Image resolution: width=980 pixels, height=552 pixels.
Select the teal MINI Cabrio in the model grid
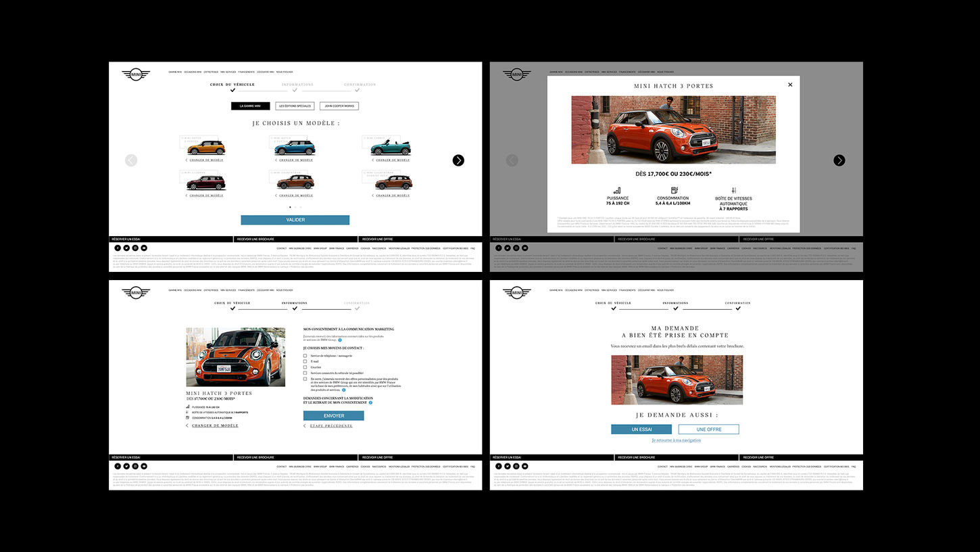tap(391, 147)
